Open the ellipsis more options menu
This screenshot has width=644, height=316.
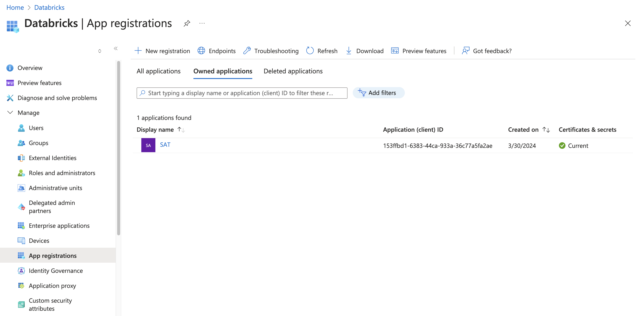(x=202, y=23)
